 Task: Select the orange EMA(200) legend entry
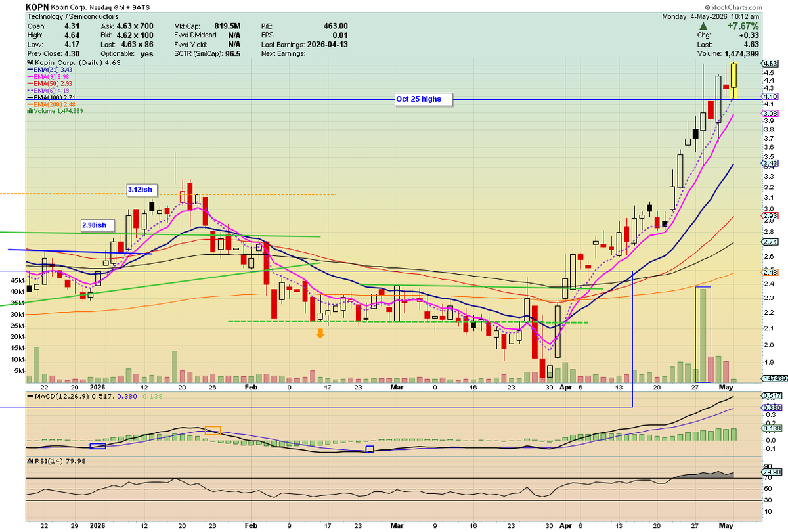click(x=50, y=104)
